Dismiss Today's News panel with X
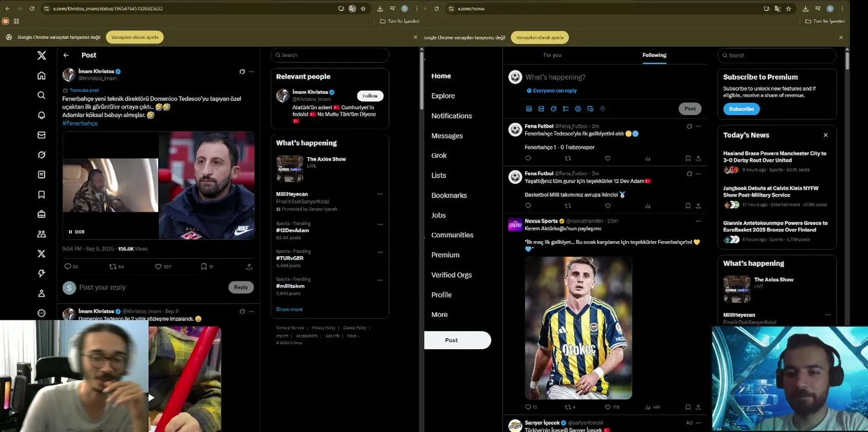This screenshot has width=868, height=432. tap(825, 135)
